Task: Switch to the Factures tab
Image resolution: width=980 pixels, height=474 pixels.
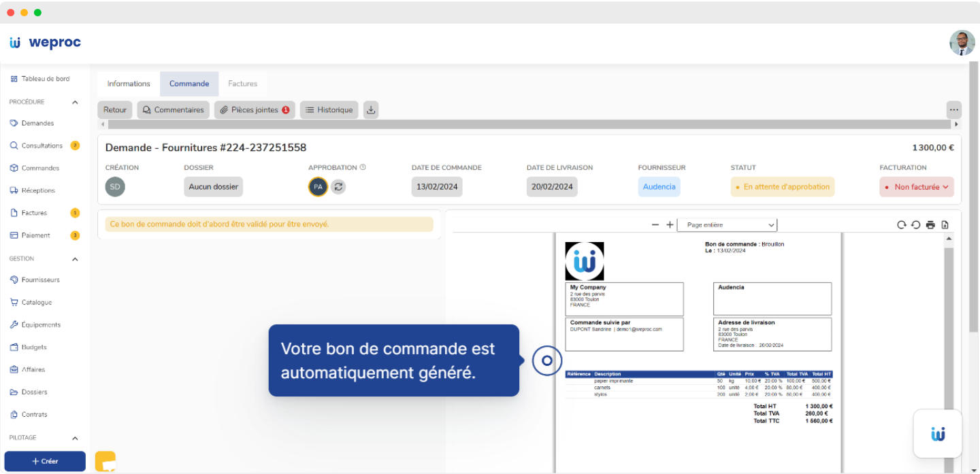Action: [242, 84]
